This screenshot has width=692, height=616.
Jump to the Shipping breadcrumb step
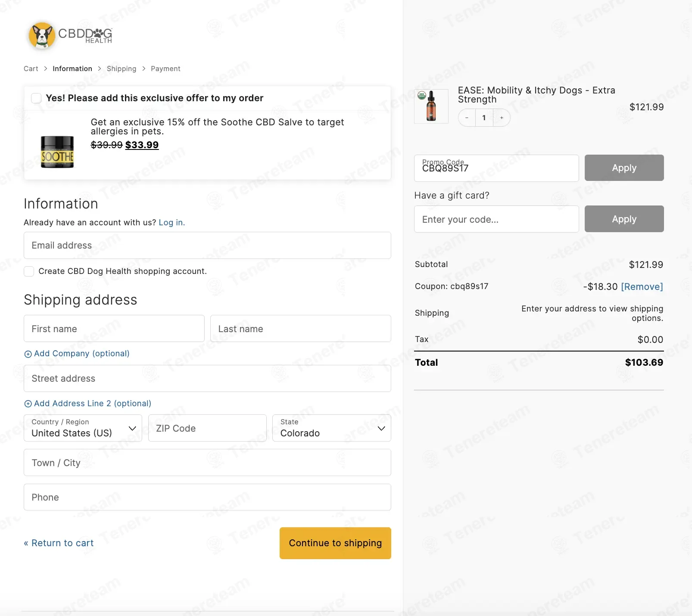coord(122,69)
